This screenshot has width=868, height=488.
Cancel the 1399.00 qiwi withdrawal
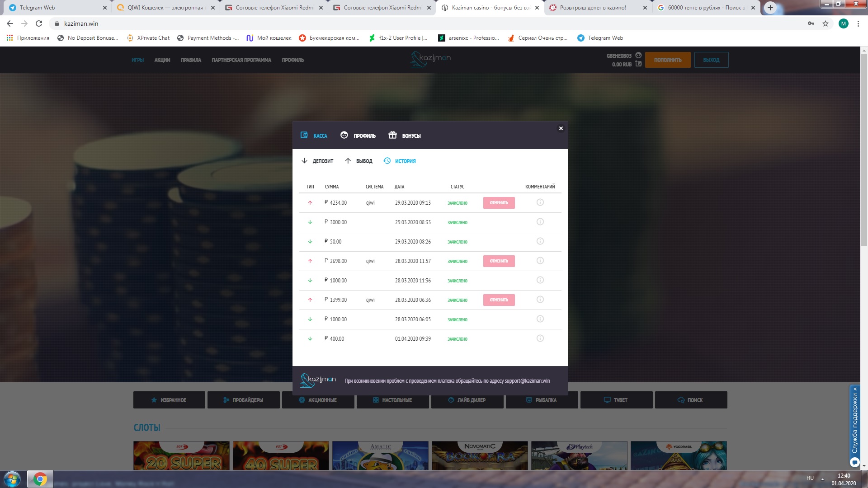coord(499,300)
